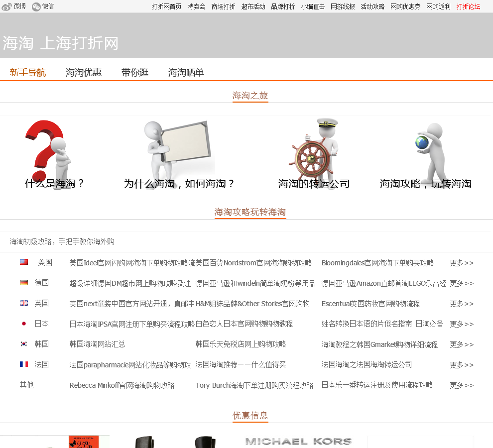Open 更多>> for the 韩国 row
493x448 pixels.
tap(462, 344)
